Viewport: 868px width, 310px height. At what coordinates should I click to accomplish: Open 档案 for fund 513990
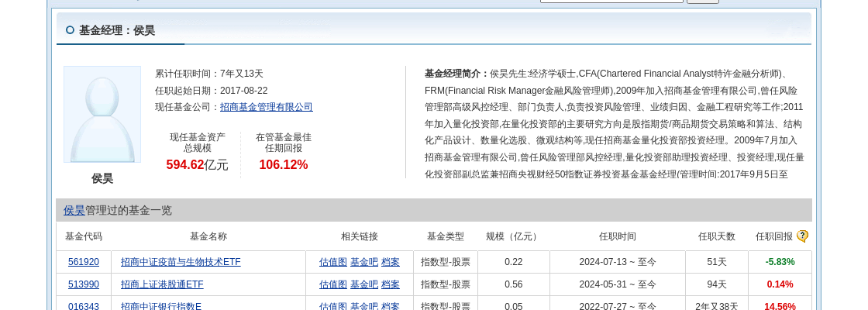pyautogui.click(x=391, y=284)
